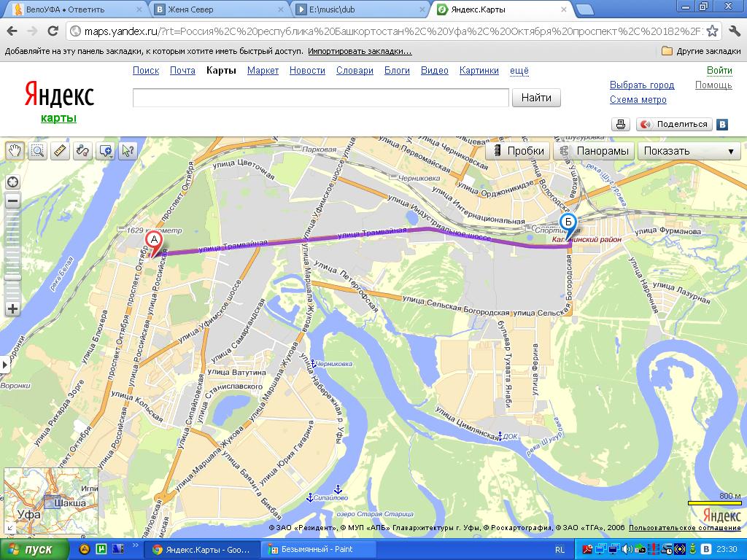747x560 pixels.
Task: Click the print map icon
Action: (x=621, y=124)
